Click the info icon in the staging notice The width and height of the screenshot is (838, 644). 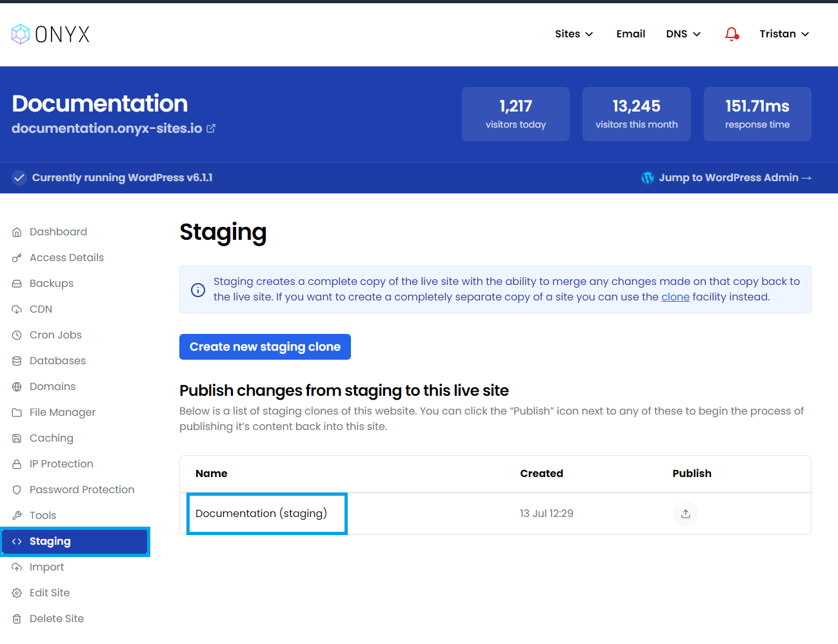click(198, 289)
